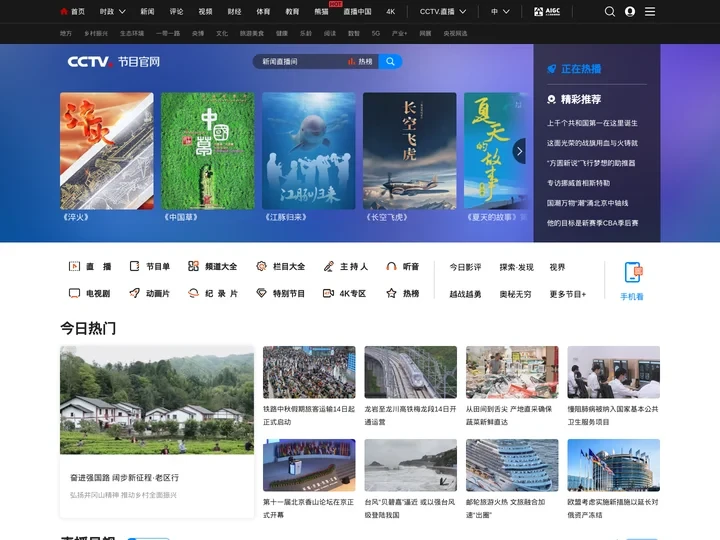The height and width of the screenshot is (540, 720).
Task: Open the 4K menu item
Action: 390,11
